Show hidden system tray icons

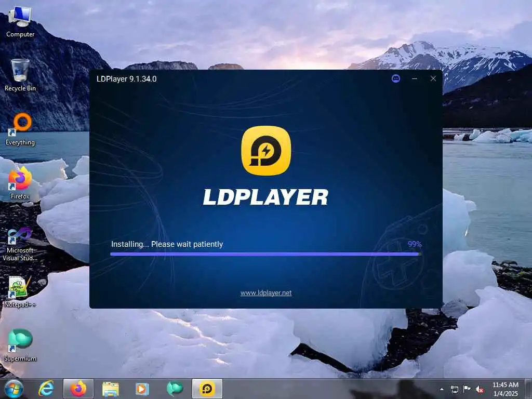pos(442,389)
